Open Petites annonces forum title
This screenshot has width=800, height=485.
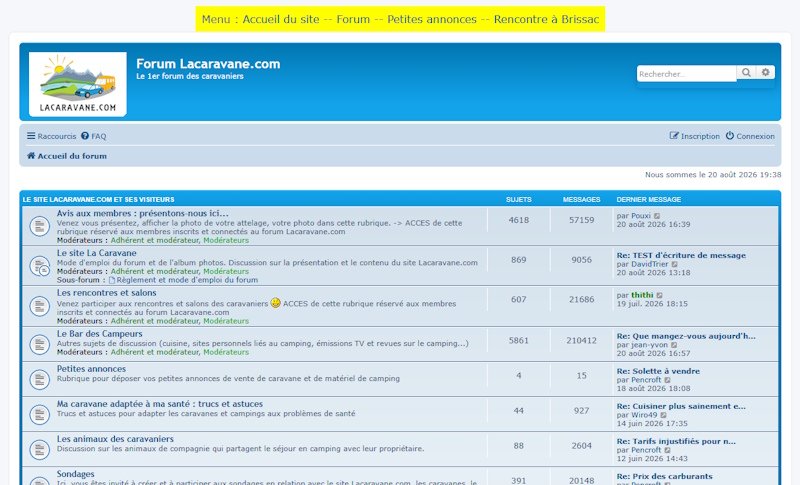pyautogui.click(x=91, y=369)
